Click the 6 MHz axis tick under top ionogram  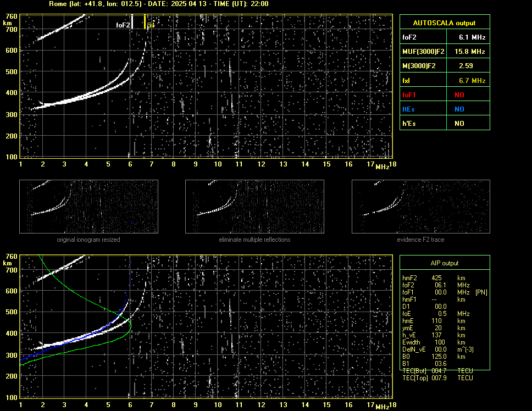tap(130, 164)
